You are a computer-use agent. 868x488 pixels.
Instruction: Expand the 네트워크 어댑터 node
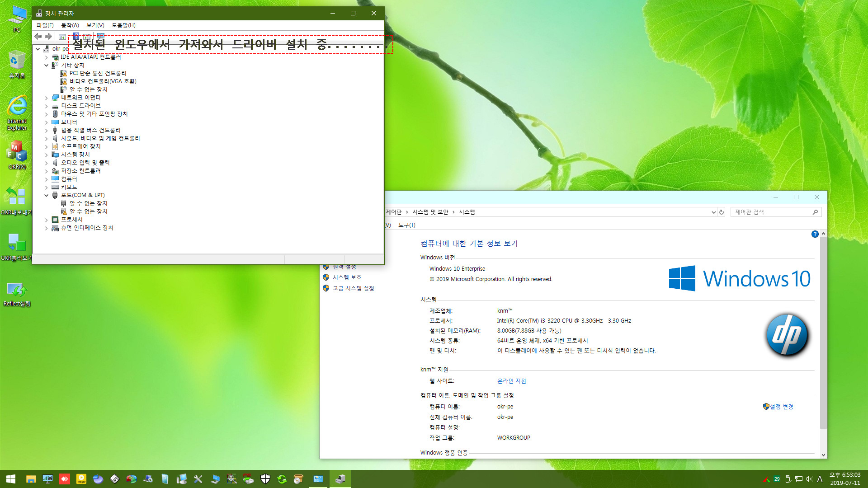[x=46, y=98]
